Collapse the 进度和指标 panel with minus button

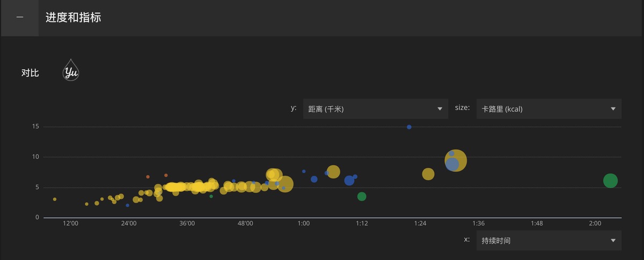click(x=20, y=18)
